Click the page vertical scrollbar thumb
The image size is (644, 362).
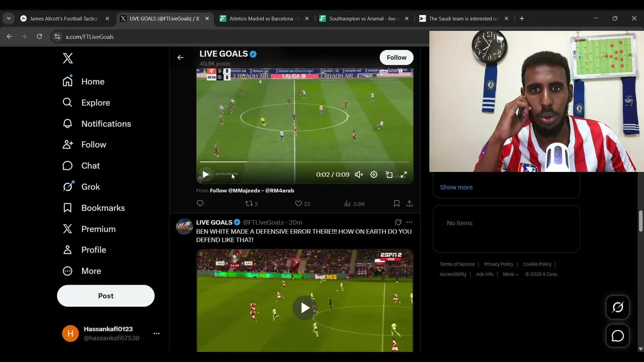[640, 221]
